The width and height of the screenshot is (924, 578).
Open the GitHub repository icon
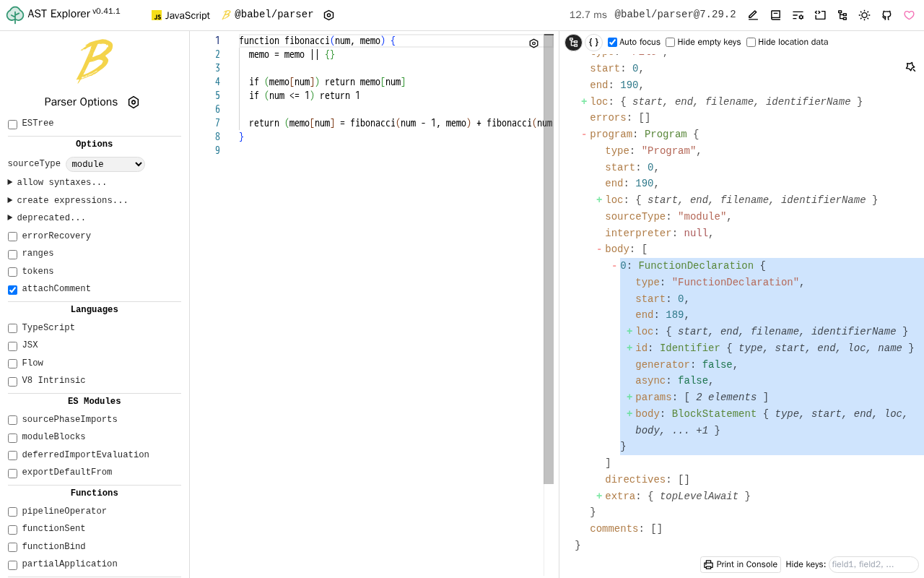(886, 15)
